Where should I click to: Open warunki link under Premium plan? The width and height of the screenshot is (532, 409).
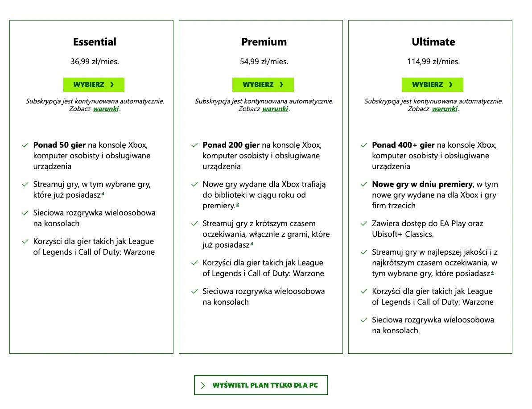pyautogui.click(x=275, y=109)
